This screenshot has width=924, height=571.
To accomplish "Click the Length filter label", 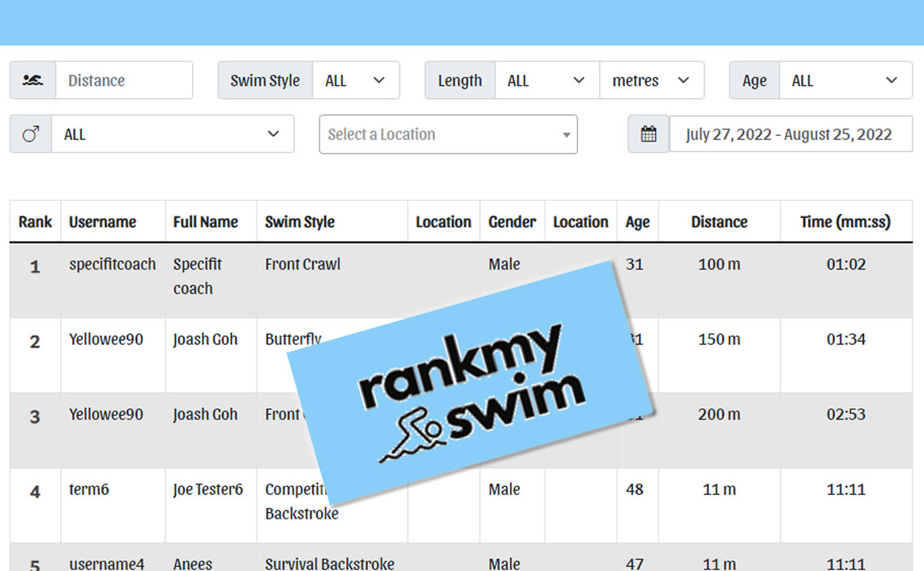I will (460, 80).
